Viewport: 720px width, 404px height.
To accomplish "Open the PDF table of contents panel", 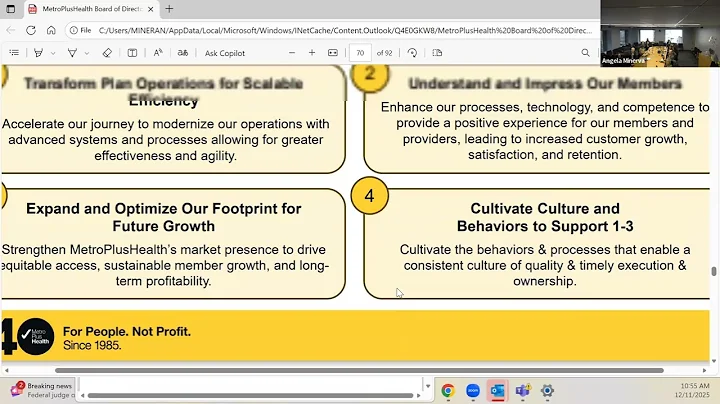I will tap(14, 53).
